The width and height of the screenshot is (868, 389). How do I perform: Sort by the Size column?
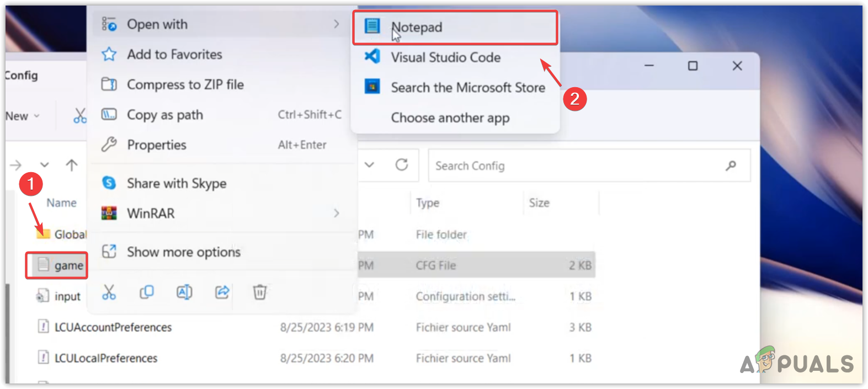[x=539, y=203]
